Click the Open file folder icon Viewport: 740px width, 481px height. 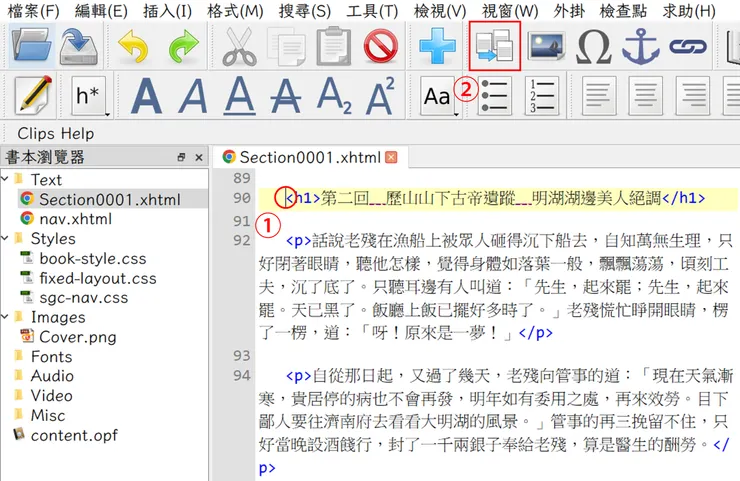32,45
